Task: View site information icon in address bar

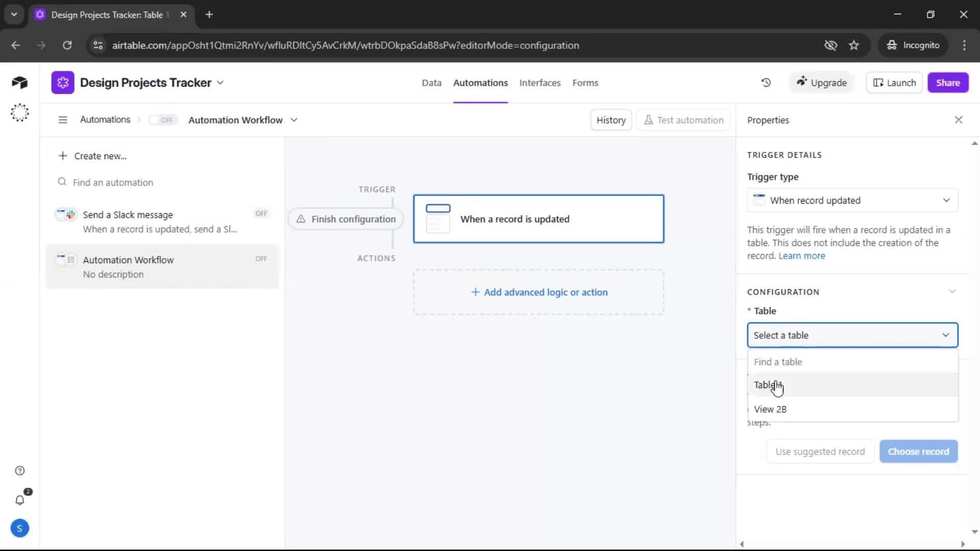Action: pos(98,45)
